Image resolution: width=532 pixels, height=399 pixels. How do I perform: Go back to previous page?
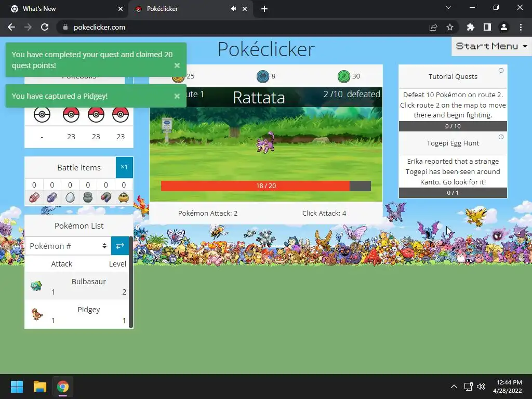11,27
